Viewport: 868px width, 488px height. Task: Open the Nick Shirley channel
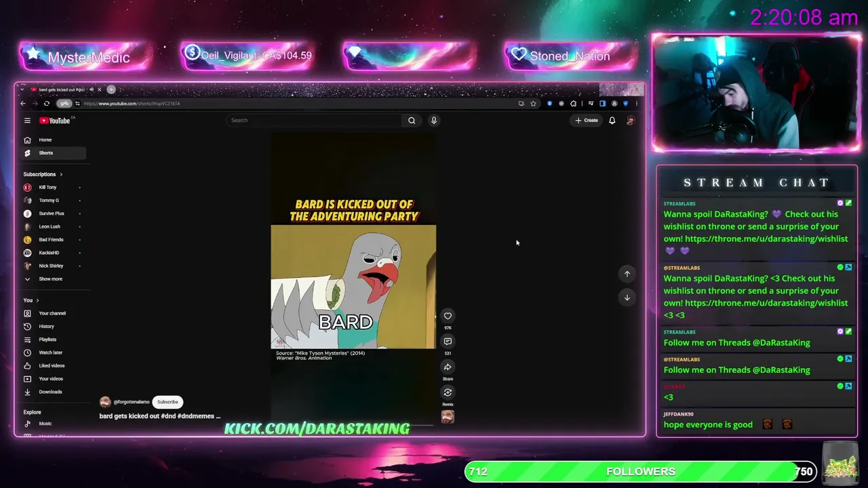point(54,266)
